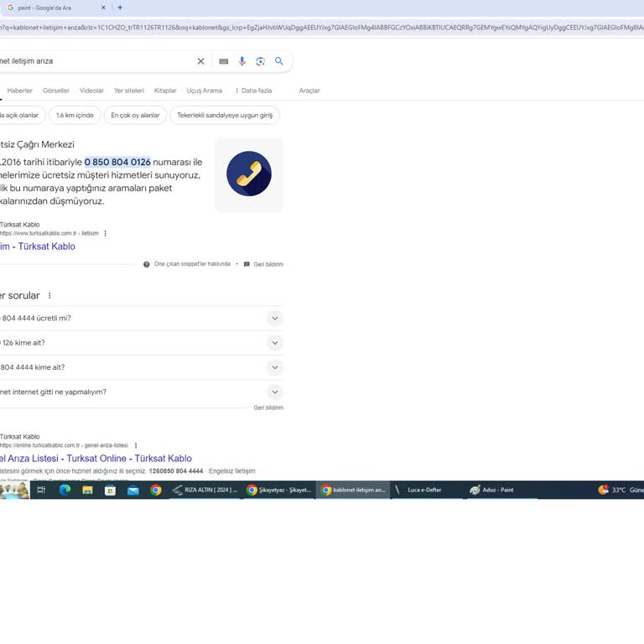Open Task View icon on the taskbar
The height and width of the screenshot is (644, 644).
[41, 490]
